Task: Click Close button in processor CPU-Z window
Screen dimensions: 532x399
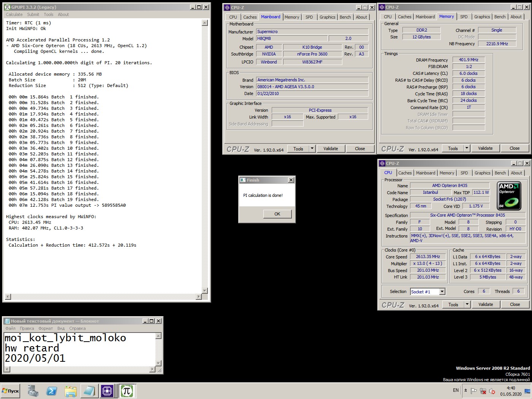Action: click(515, 304)
